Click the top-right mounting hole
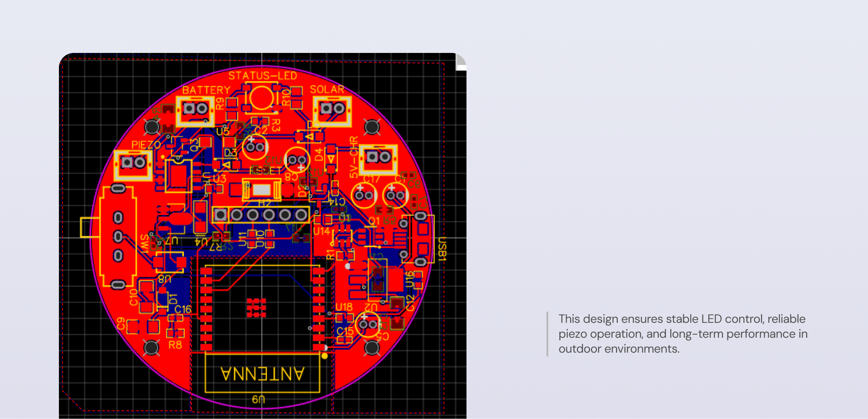Image resolution: width=868 pixels, height=419 pixels. [372, 127]
